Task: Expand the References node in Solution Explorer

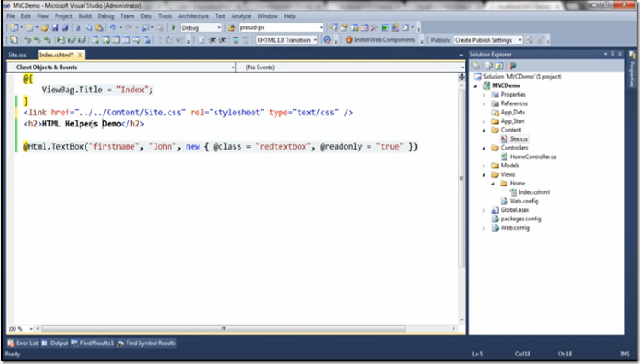Action: [484, 103]
